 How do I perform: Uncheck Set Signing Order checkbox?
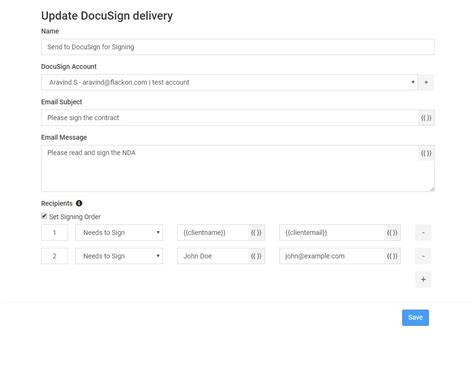(44, 216)
